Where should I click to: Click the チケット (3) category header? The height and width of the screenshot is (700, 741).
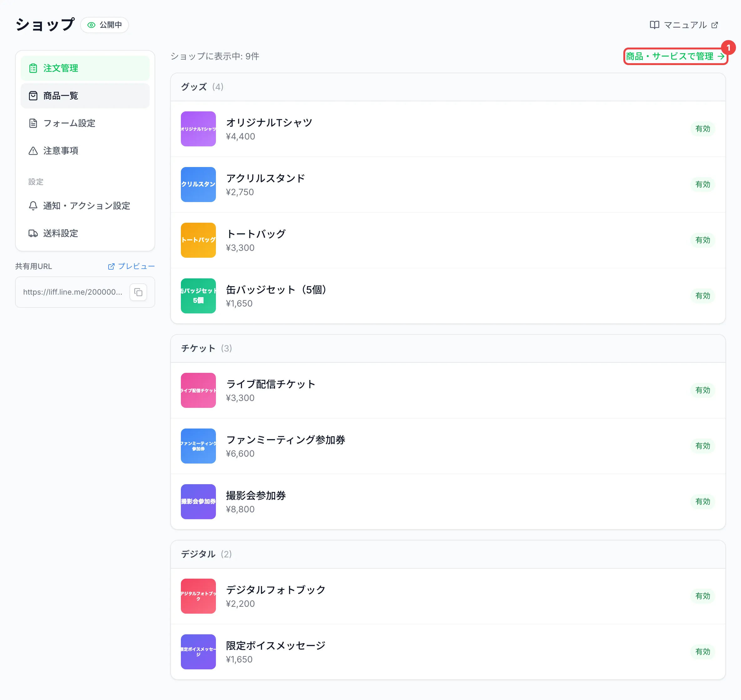(x=447, y=348)
